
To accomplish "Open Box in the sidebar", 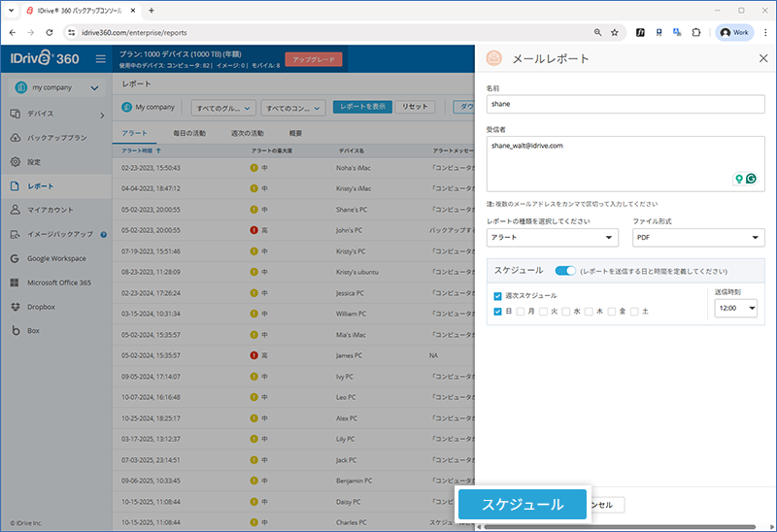I will tap(32, 331).
